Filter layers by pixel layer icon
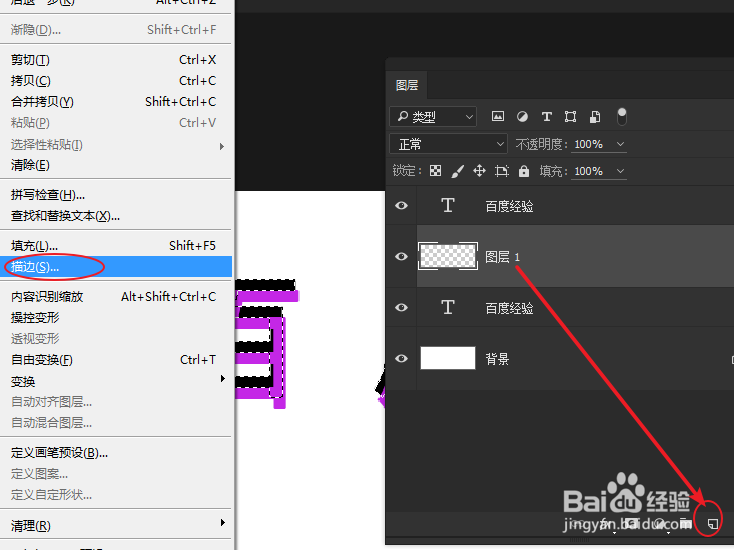The image size is (734, 550). click(x=498, y=117)
